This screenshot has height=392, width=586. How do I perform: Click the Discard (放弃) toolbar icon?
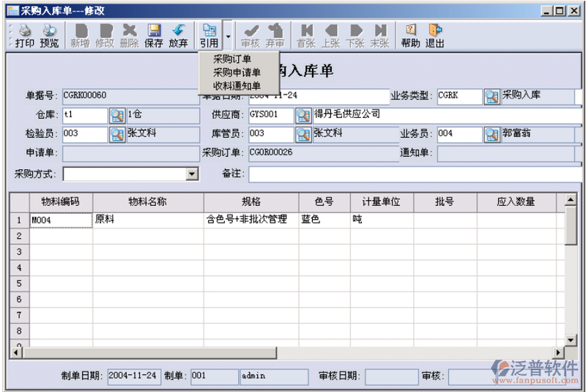[x=178, y=35]
